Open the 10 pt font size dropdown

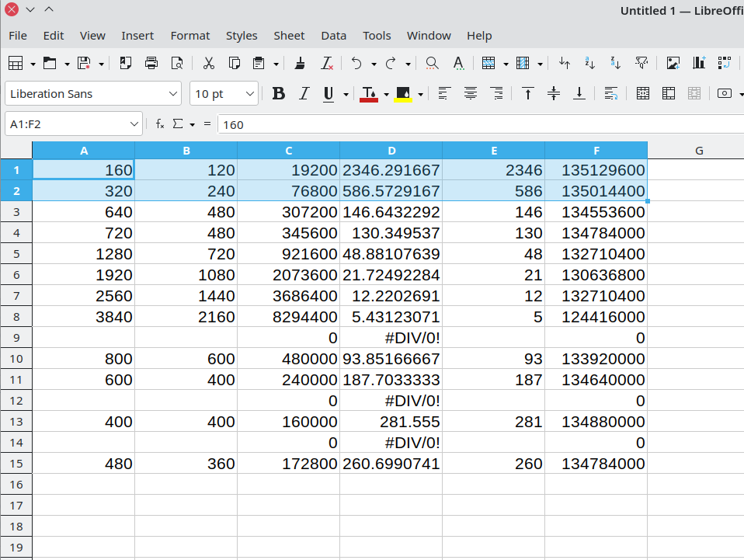[x=250, y=93]
